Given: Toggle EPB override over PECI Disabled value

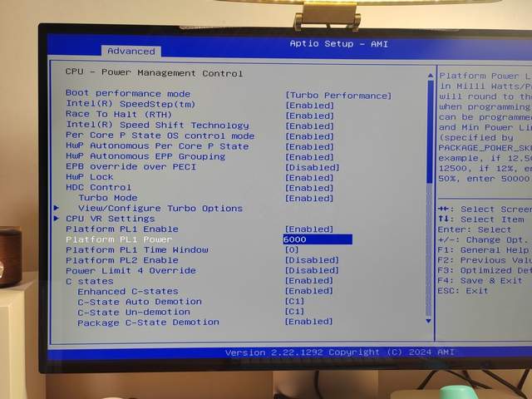Looking at the screenshot, I should click(312, 167).
